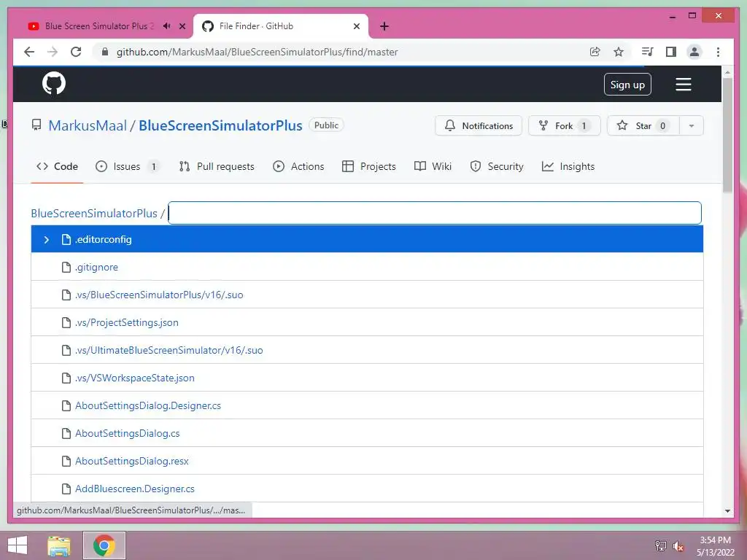This screenshot has width=747, height=560.
Task: Click the Notifications button
Action: click(x=479, y=125)
